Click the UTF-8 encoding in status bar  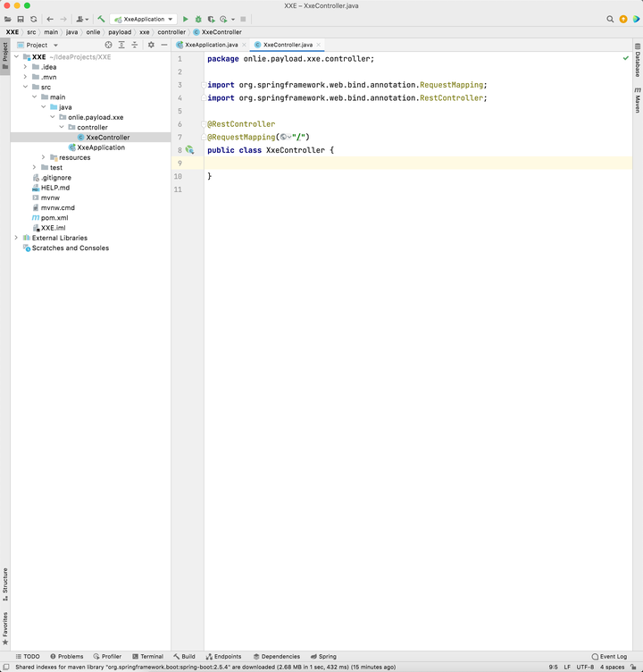point(585,667)
